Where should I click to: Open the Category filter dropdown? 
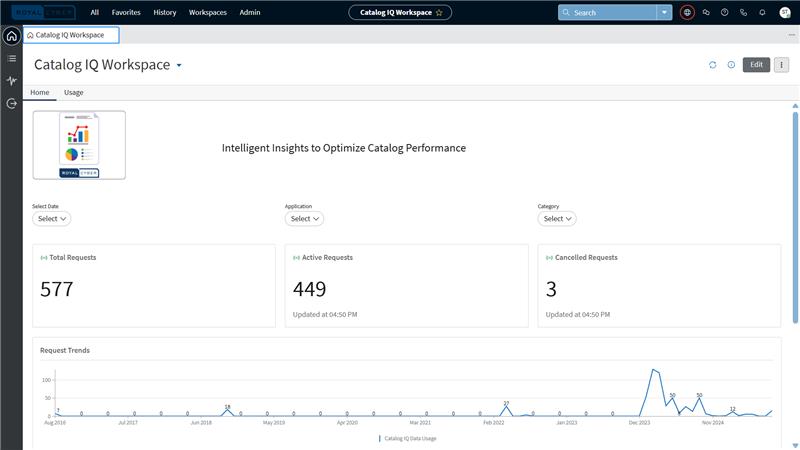[x=557, y=218]
